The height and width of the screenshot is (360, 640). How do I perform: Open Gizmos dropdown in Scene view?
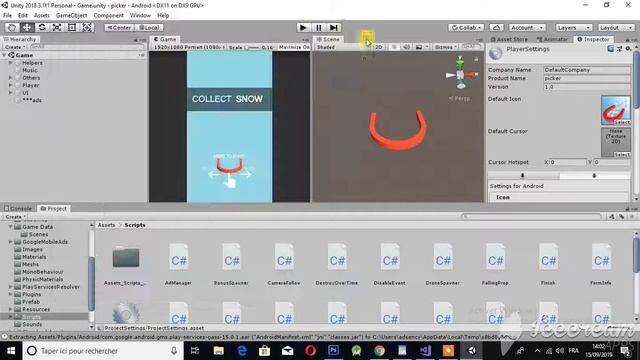(445, 47)
